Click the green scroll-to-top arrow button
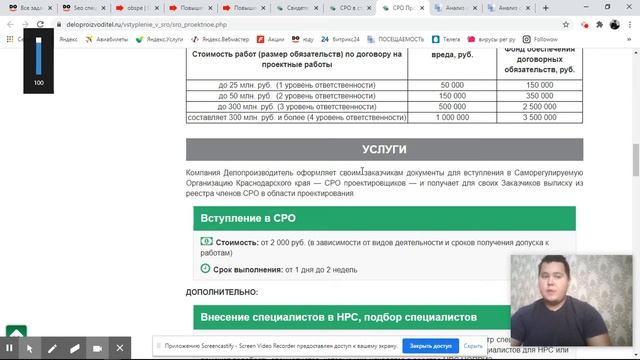The height and width of the screenshot is (360, 640). tap(16, 331)
